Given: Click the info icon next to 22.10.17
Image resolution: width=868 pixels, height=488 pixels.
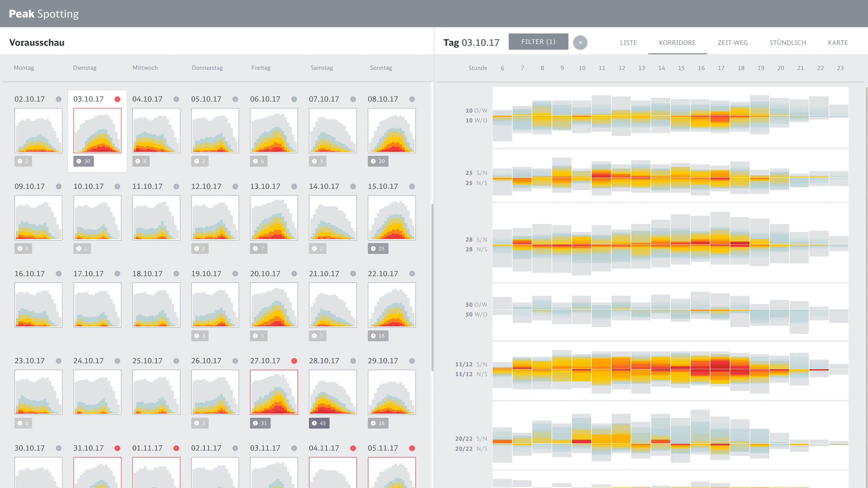Looking at the screenshot, I should click(x=412, y=274).
